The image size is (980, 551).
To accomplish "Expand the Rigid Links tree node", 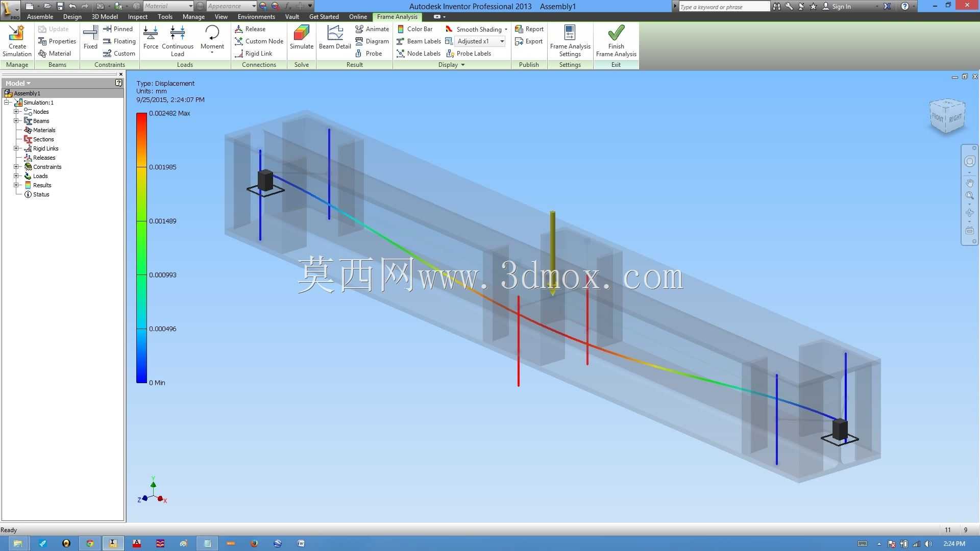I will (16, 148).
